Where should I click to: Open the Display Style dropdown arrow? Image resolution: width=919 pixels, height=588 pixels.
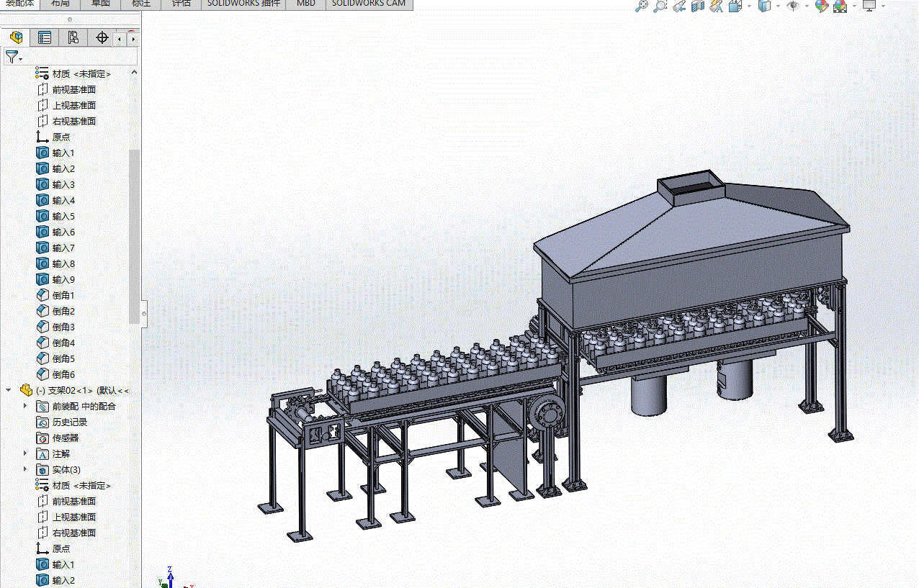(779, 6)
